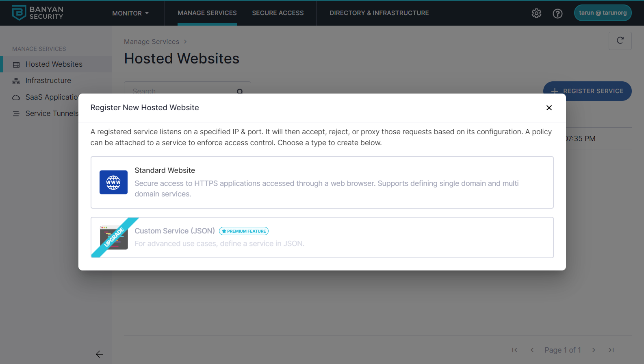The image size is (644, 364).
Task: Open the settings gear icon
Action: click(536, 13)
